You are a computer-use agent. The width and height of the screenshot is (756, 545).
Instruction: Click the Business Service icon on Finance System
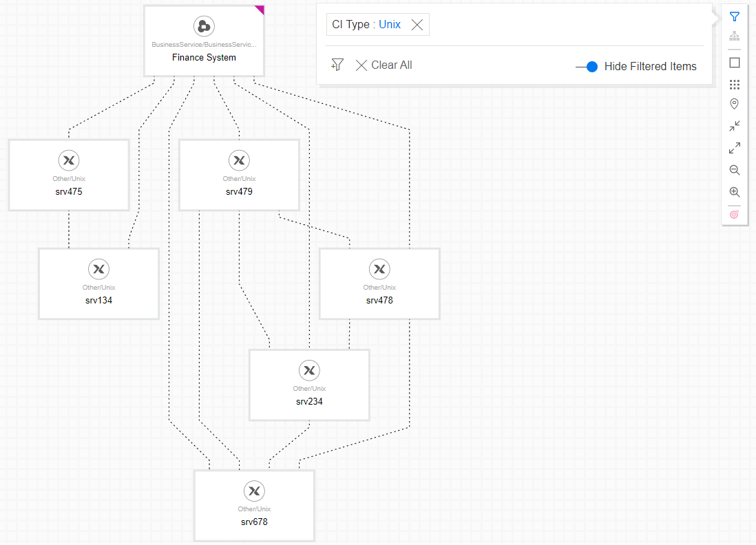204,25
